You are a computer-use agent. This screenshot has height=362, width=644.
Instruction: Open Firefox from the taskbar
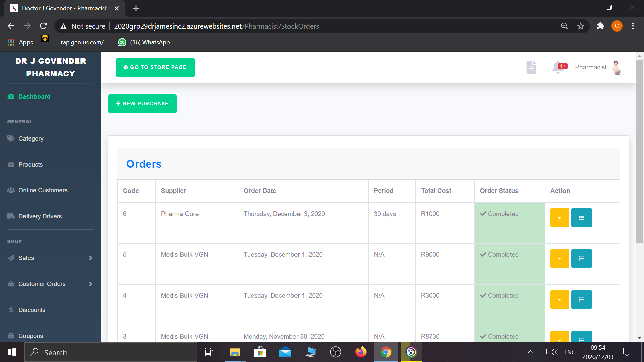click(361, 352)
